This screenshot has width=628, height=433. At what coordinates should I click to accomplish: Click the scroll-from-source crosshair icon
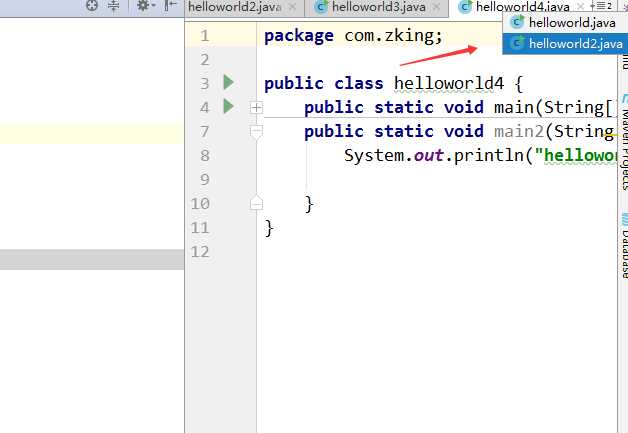(x=92, y=5)
